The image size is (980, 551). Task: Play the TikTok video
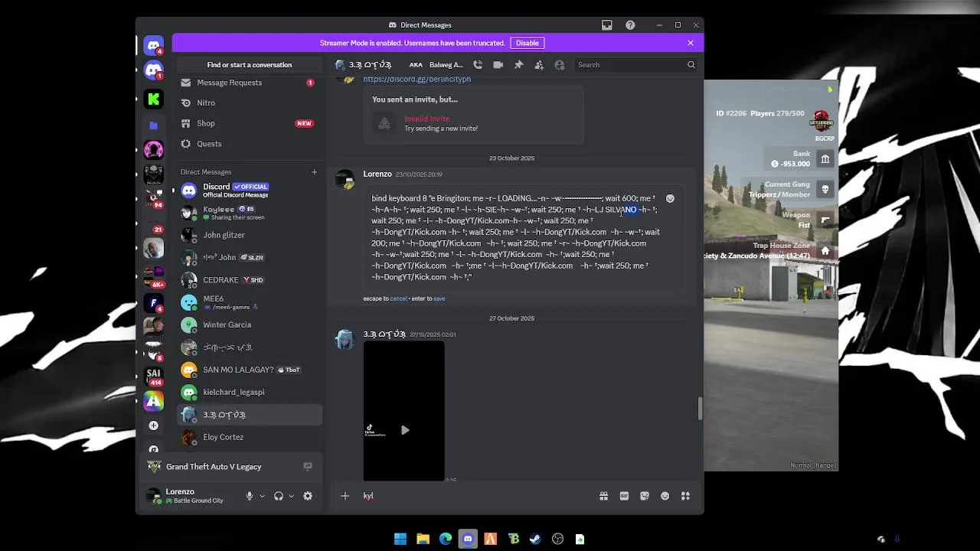pyautogui.click(x=404, y=430)
